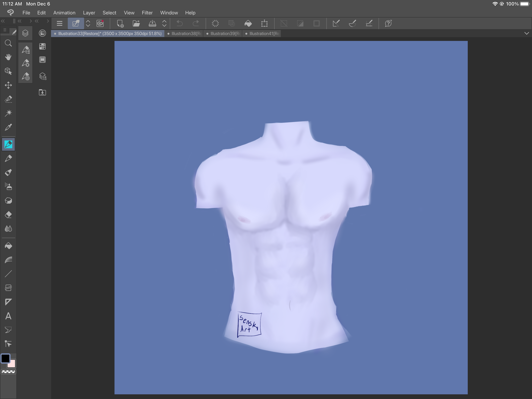
Task: Expand arrows beside the touch mode icon
Action: [88, 23]
